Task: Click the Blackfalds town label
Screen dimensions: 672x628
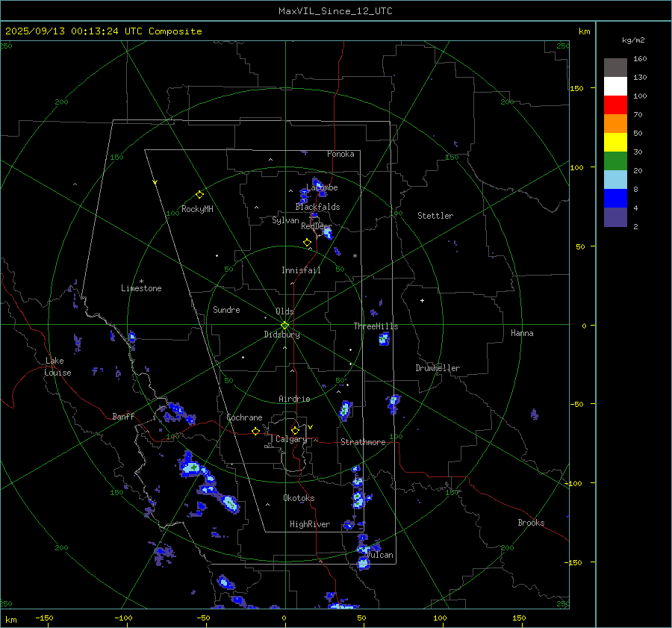Action: pyautogui.click(x=317, y=207)
